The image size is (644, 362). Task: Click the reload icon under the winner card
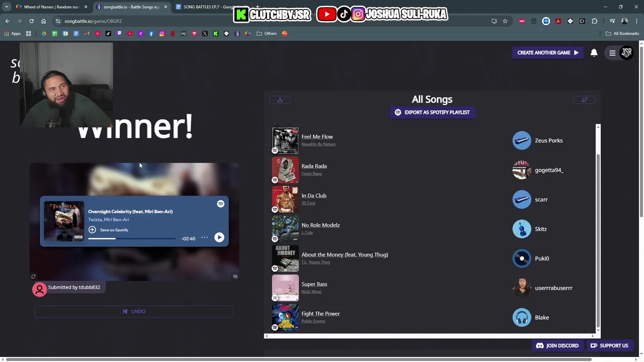33,277
